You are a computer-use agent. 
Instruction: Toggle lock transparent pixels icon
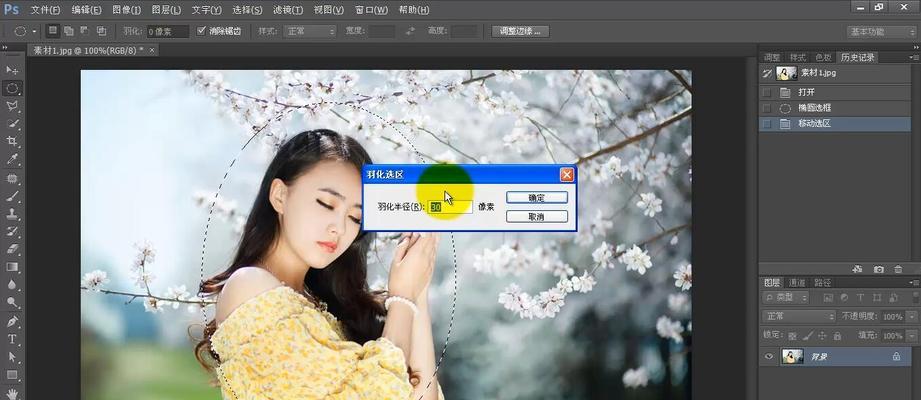(x=792, y=336)
